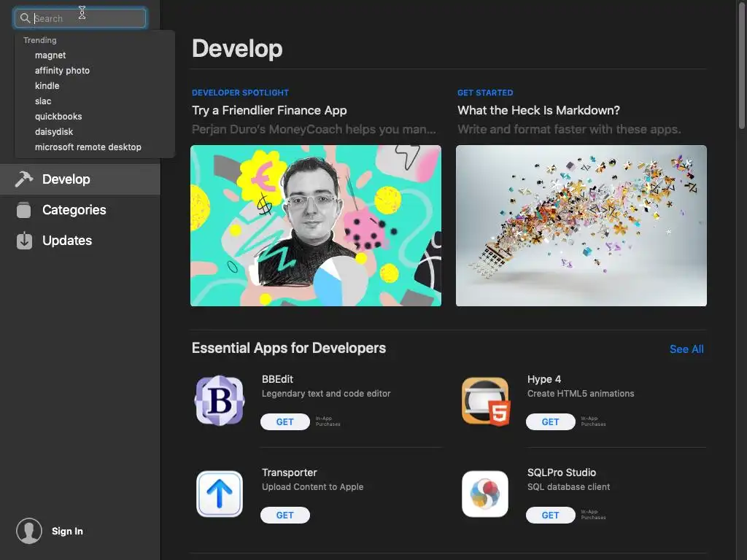Click the Hype 4 app title
The image size is (747, 560).
click(x=544, y=379)
